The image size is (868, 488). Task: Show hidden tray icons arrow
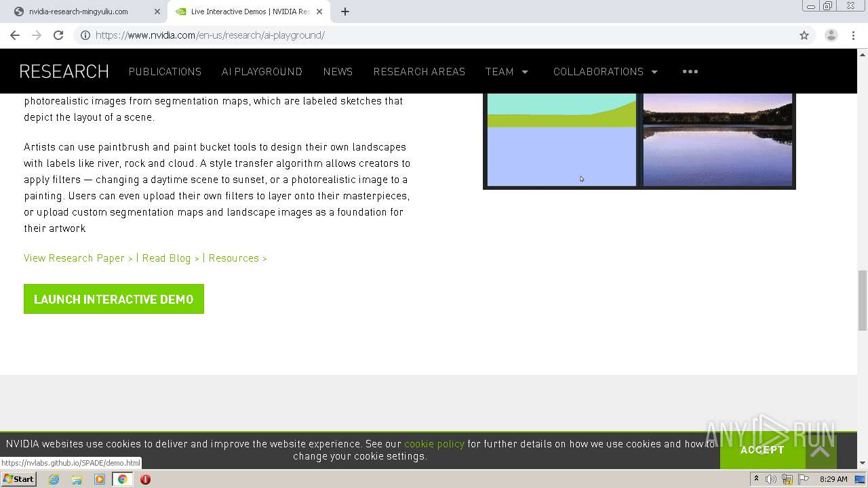(756, 479)
